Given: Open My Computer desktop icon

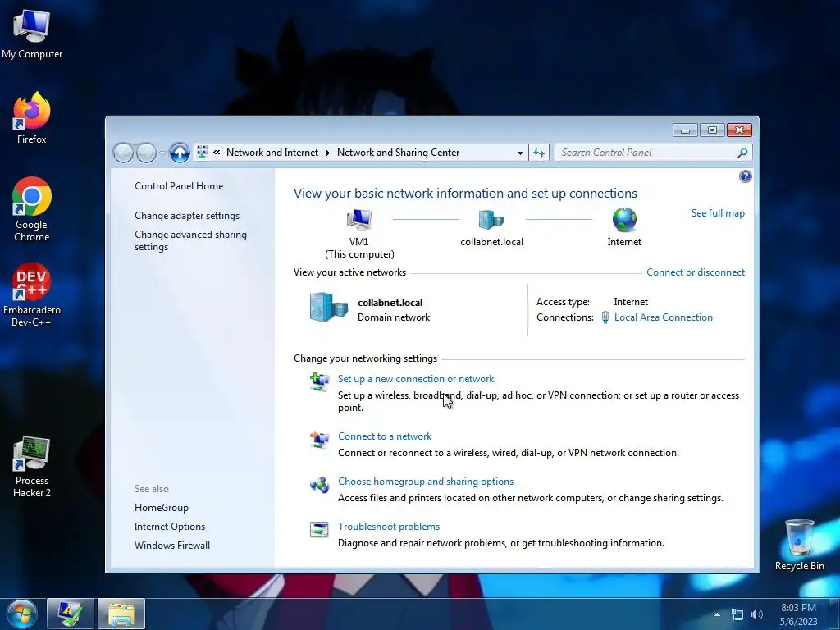Looking at the screenshot, I should click(x=31, y=34).
